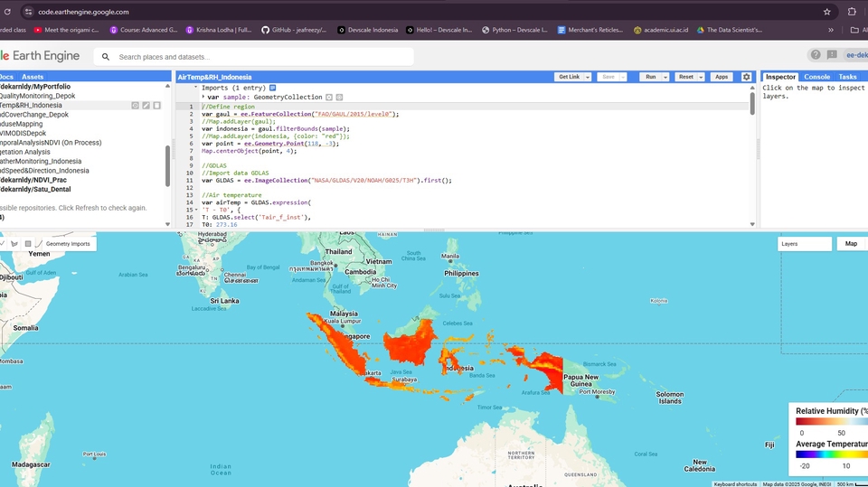The width and height of the screenshot is (868, 487).
Task: Open the help question mark menu
Action: click(x=816, y=55)
